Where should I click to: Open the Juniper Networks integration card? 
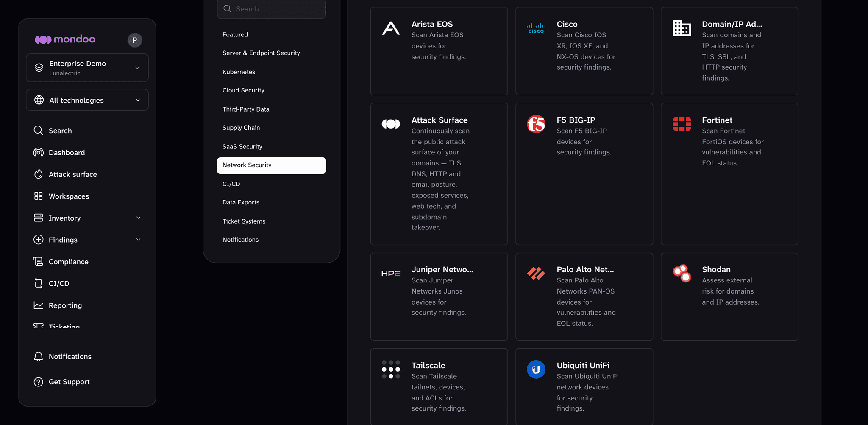pos(439,296)
